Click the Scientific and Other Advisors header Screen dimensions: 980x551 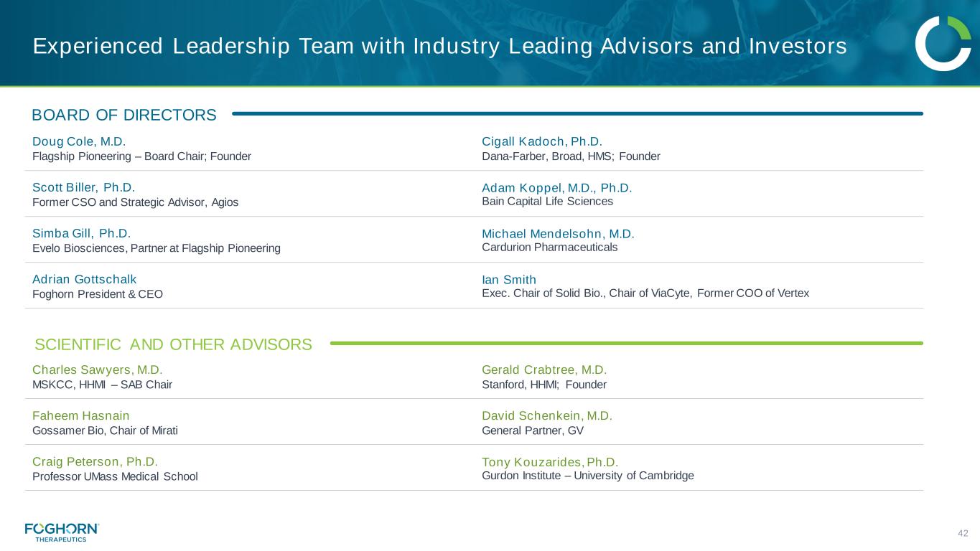click(173, 344)
